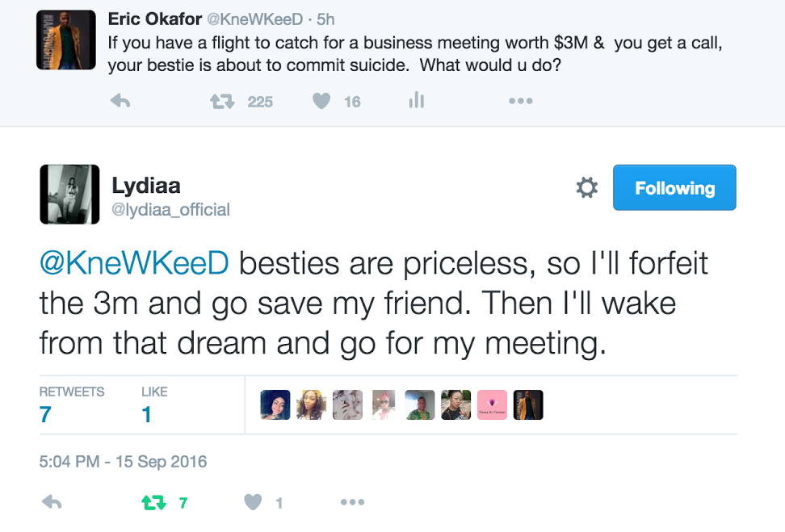Open the 5:04 PM - 15 Sep 2016 timestamp
This screenshot has height=532, width=785.
pyautogui.click(x=123, y=463)
